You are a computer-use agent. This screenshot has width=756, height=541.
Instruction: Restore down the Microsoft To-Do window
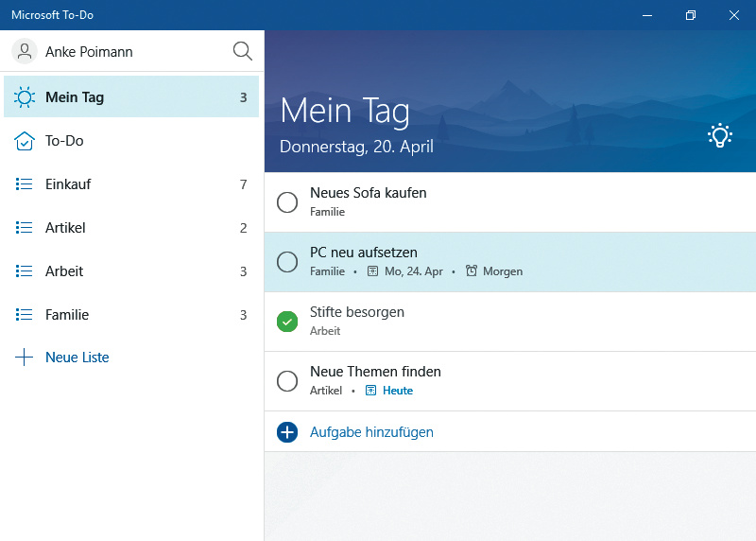click(691, 15)
